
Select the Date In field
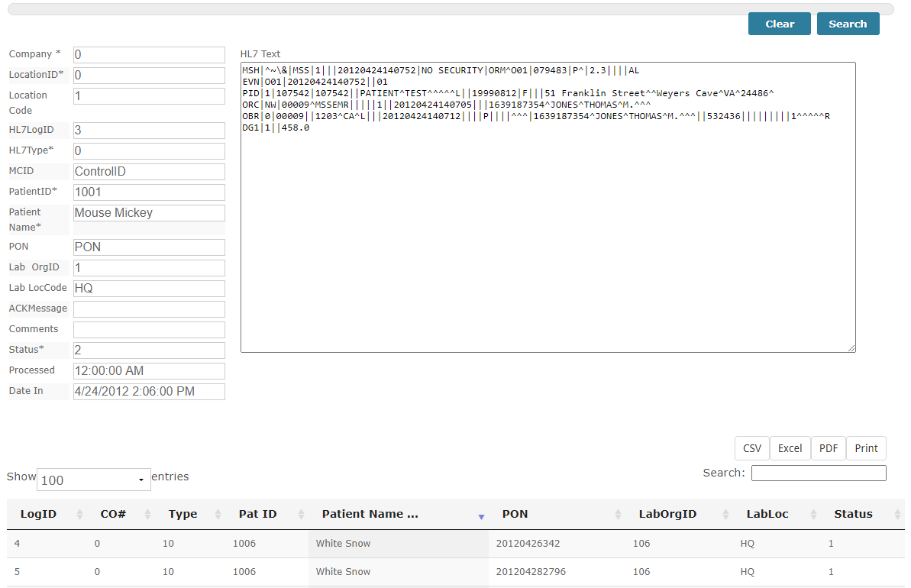click(149, 392)
